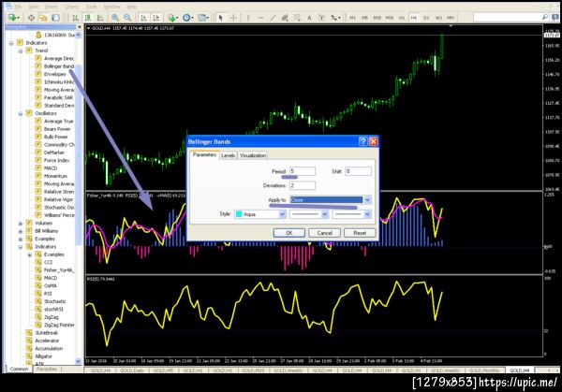Open the Levels tab in dialog
562x392 pixels.
pos(228,155)
